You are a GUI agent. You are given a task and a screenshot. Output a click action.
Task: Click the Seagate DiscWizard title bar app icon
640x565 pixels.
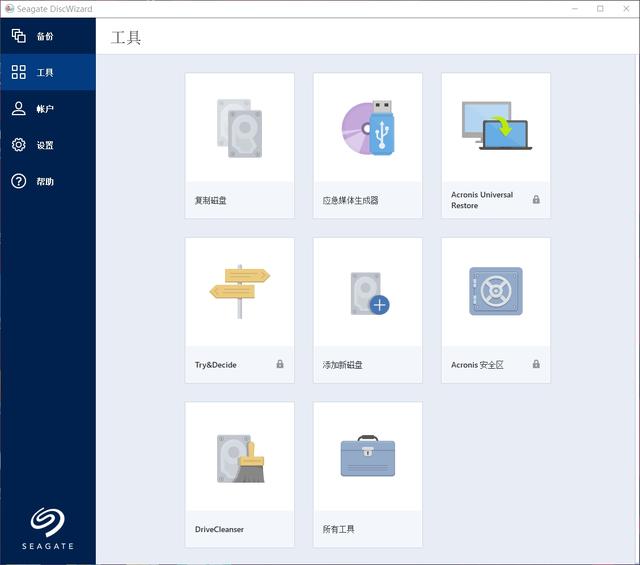click(9, 9)
